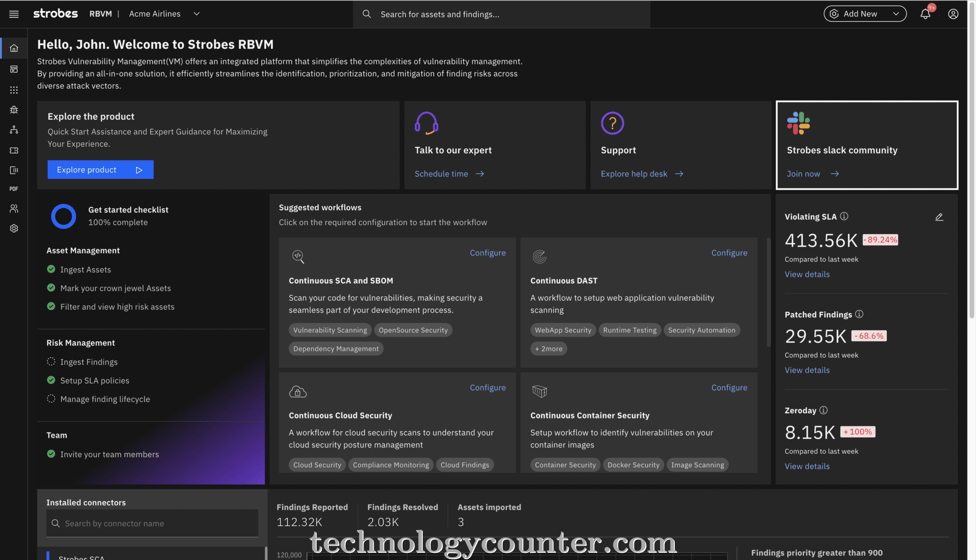Click the Slack logo icon

(798, 123)
